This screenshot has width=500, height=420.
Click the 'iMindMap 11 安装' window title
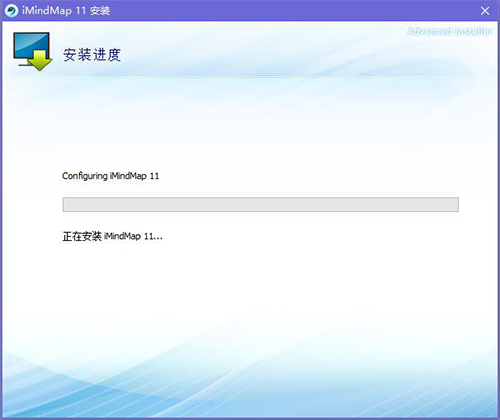[66, 11]
